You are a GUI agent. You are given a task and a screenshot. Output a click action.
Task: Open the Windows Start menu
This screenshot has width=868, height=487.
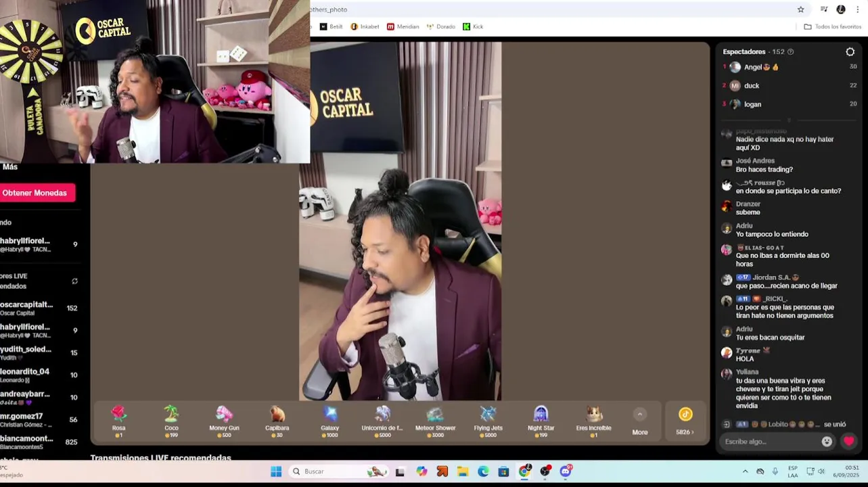tap(276, 471)
